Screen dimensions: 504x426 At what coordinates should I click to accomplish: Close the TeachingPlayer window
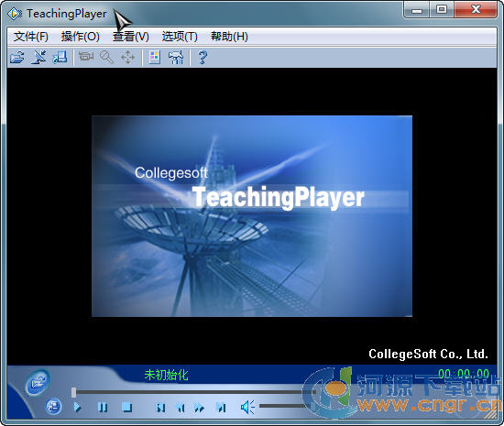476,10
